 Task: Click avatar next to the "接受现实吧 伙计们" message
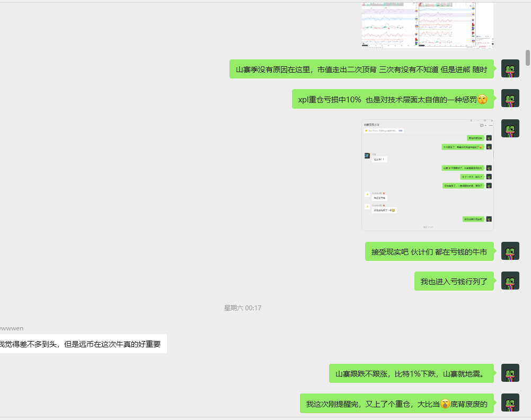(510, 251)
